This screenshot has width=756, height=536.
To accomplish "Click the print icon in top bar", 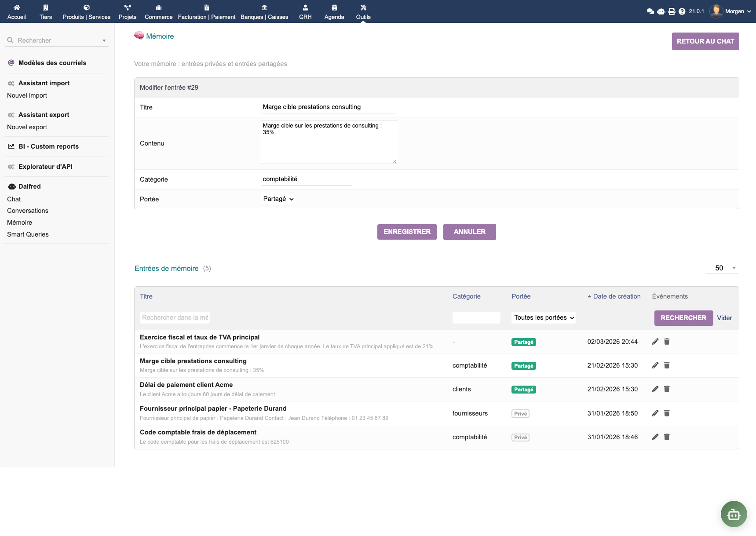I will (672, 11).
